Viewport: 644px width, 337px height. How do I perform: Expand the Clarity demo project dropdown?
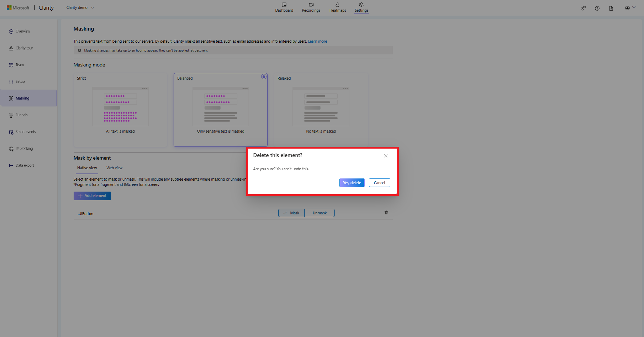tap(80, 7)
